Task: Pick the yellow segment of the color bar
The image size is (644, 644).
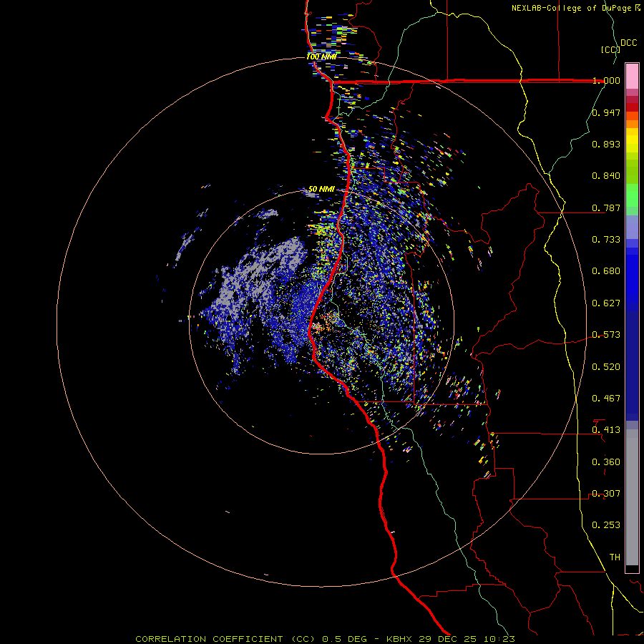Action: pyautogui.click(x=632, y=140)
